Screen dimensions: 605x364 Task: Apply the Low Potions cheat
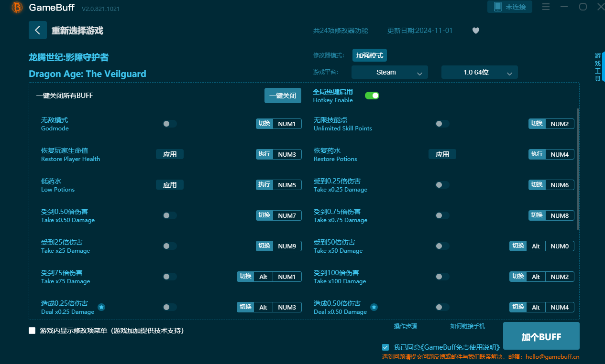click(x=170, y=185)
